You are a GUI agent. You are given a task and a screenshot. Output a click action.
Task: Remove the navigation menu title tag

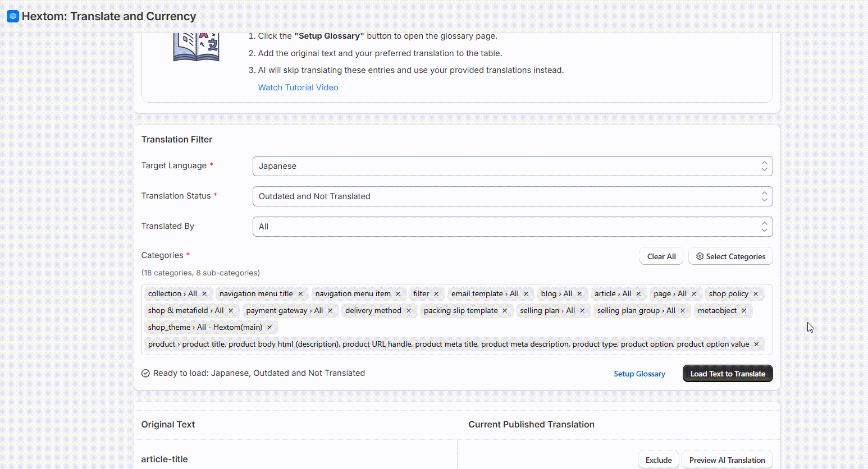click(x=300, y=293)
